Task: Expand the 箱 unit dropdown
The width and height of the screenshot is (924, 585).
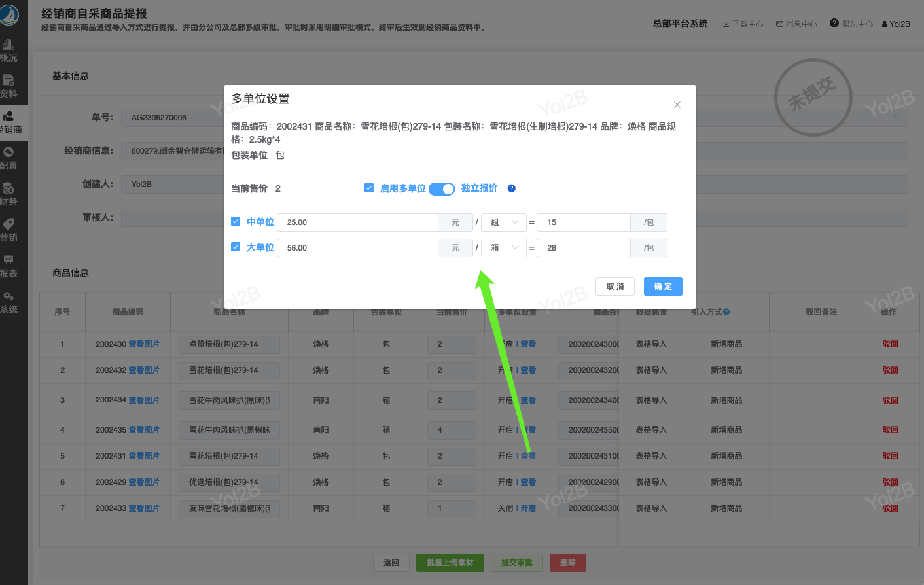Action: tap(504, 248)
